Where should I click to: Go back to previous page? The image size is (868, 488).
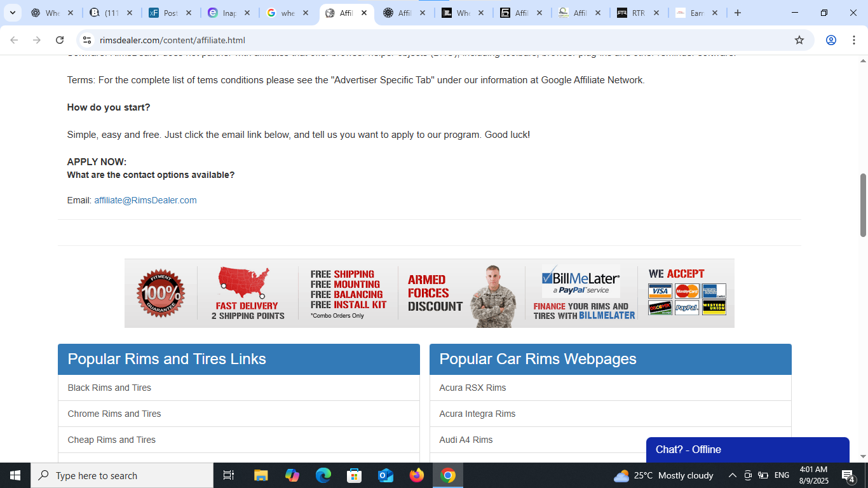point(14,40)
